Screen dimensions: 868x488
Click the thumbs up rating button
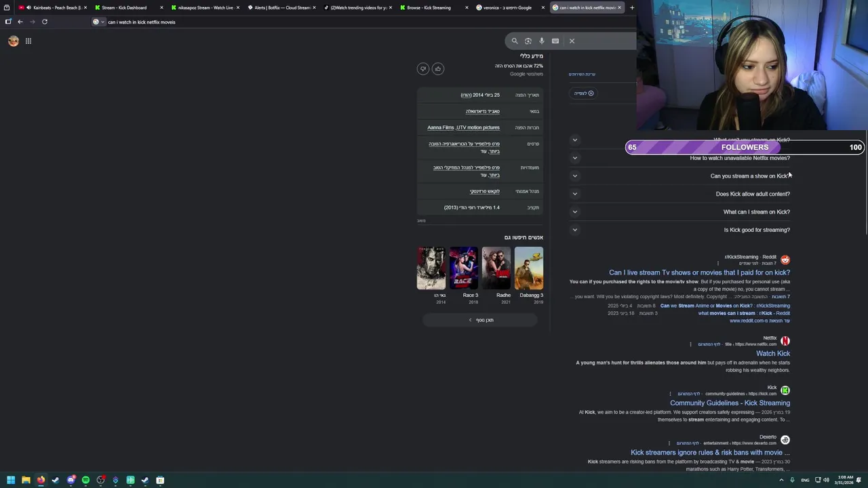click(438, 68)
